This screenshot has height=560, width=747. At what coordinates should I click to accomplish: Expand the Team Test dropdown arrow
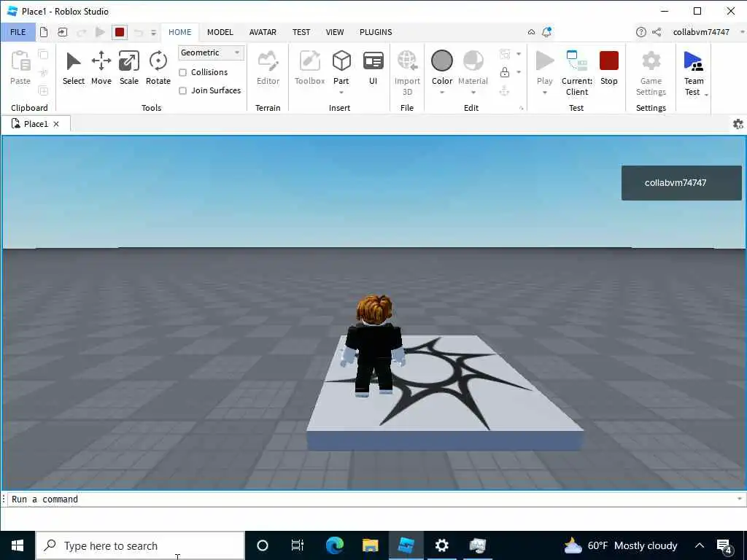[706, 96]
